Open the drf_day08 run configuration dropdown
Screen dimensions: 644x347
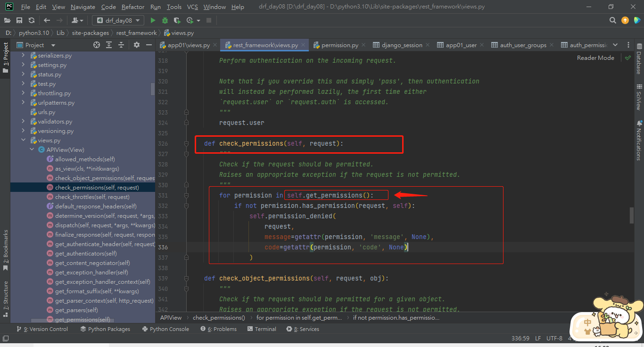click(118, 20)
